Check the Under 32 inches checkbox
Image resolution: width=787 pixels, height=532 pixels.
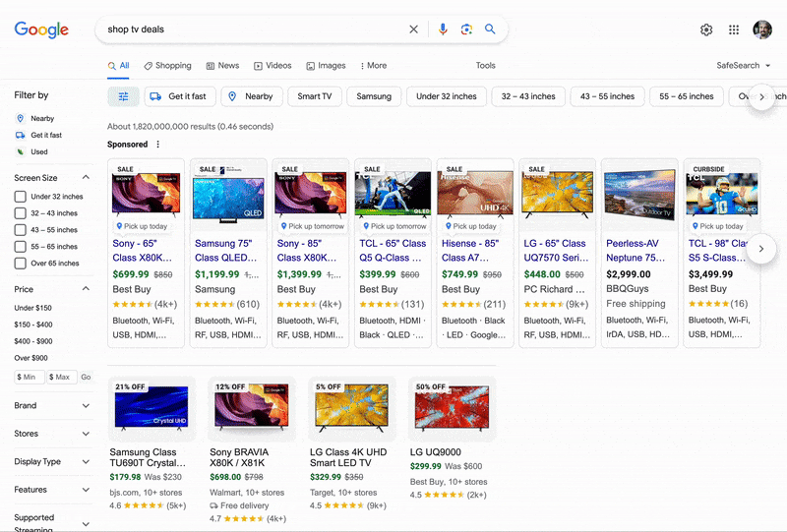click(20, 197)
